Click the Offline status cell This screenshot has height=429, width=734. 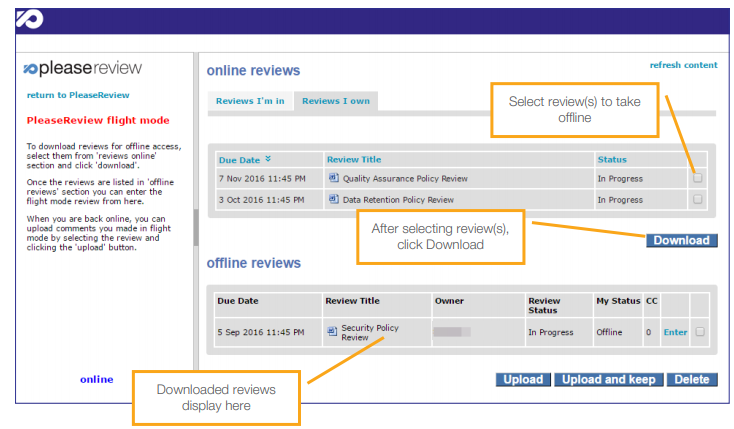pos(609,332)
